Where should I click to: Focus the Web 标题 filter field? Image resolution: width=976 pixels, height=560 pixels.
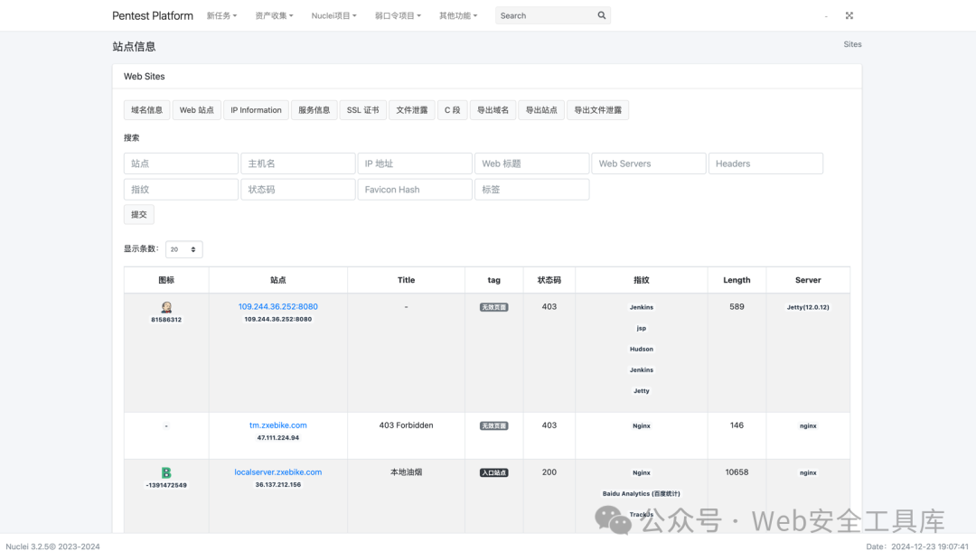pyautogui.click(x=531, y=163)
